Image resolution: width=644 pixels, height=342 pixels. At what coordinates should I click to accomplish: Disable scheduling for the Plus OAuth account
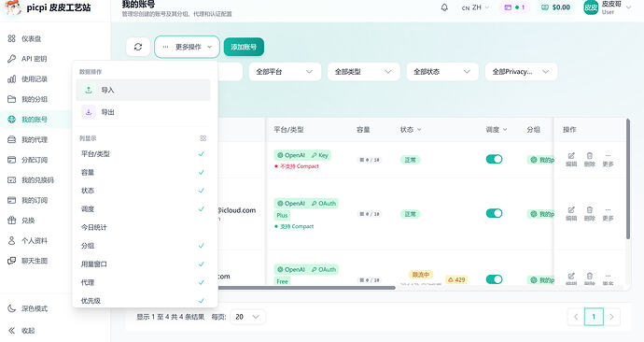tap(494, 213)
